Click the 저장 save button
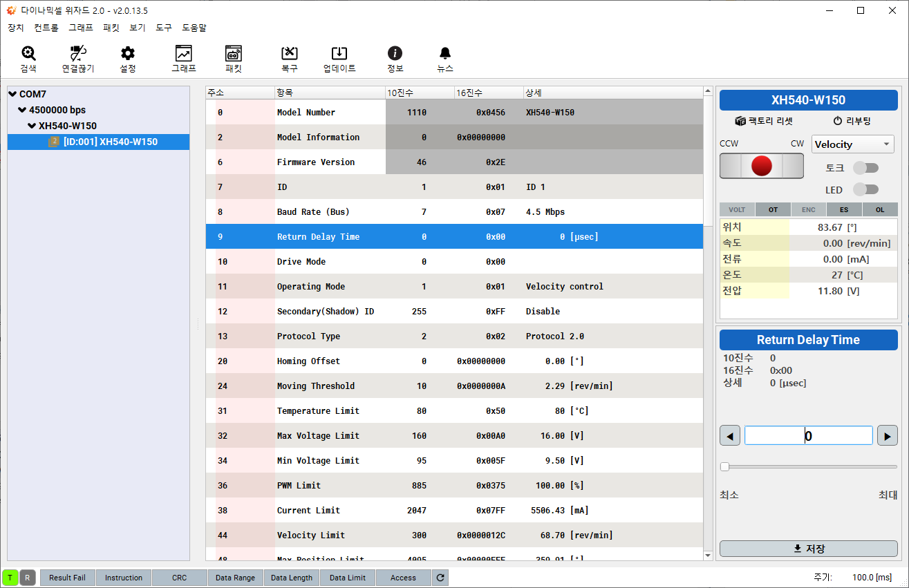The image size is (909, 588). point(808,549)
